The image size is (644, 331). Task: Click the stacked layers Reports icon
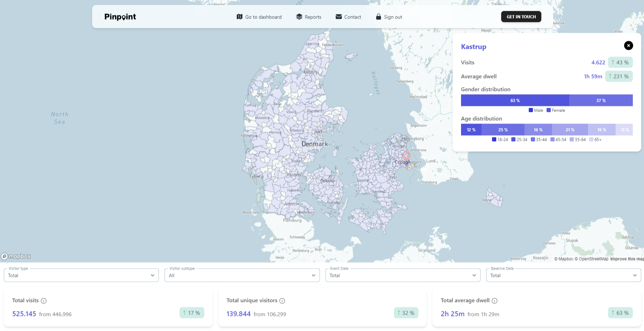[299, 17]
